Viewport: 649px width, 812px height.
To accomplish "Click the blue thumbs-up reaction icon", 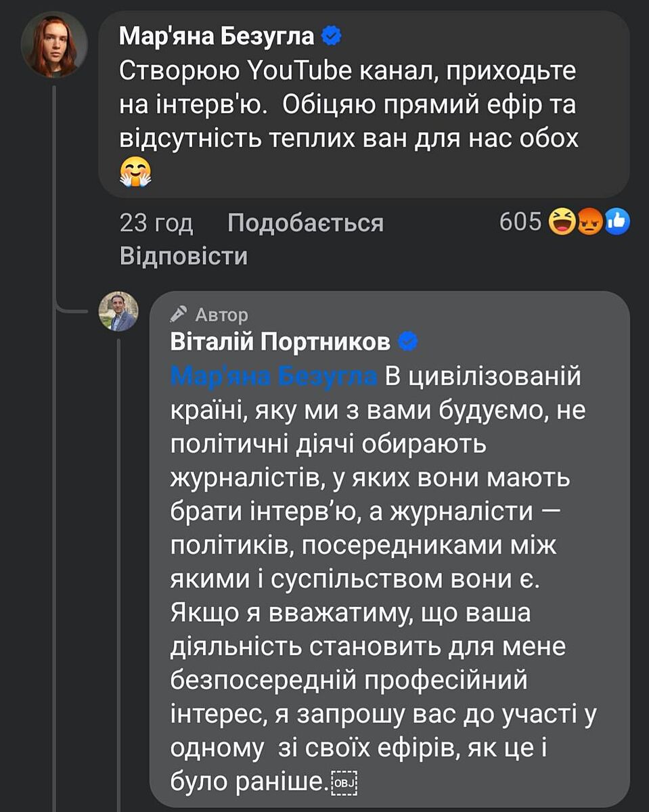I will coord(617,222).
